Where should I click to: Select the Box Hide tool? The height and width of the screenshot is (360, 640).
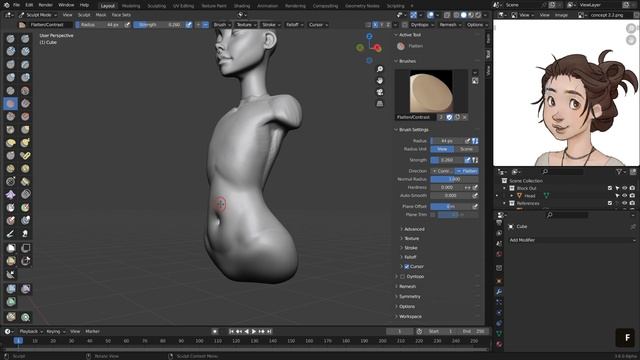(x=25, y=248)
